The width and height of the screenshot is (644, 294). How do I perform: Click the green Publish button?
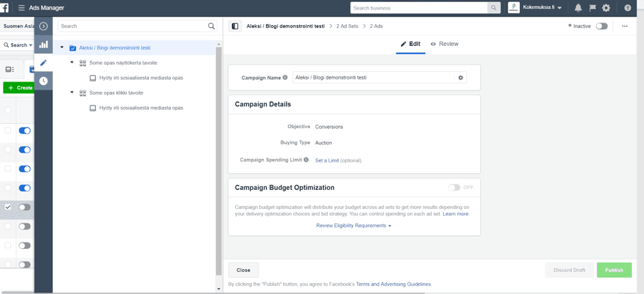point(614,270)
